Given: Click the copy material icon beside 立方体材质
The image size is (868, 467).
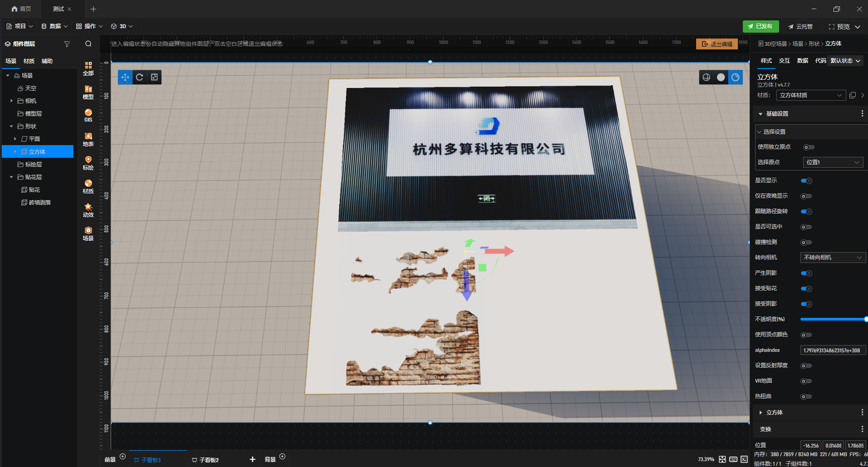Looking at the screenshot, I should coord(853,95).
